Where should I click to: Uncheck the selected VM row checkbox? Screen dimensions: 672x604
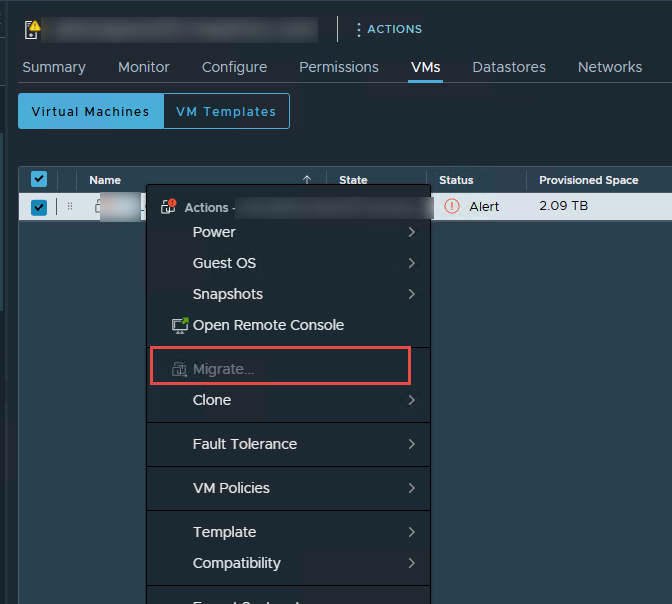click(x=39, y=207)
